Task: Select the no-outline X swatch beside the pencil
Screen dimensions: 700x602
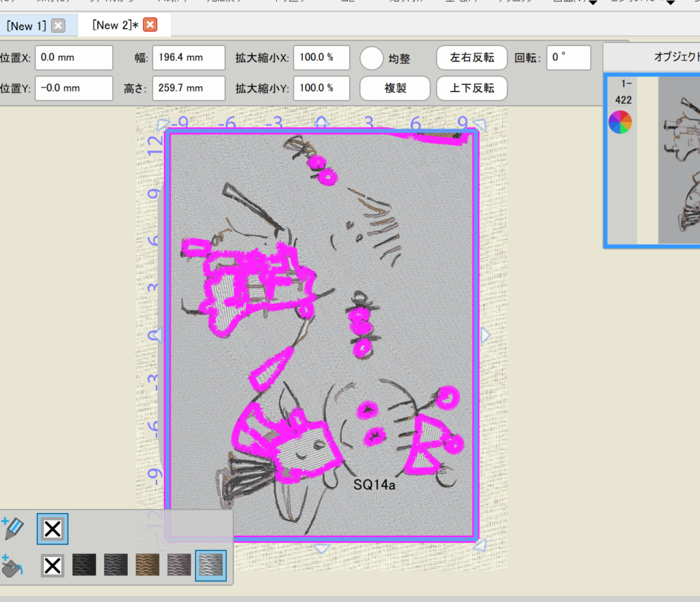Action: (x=53, y=528)
